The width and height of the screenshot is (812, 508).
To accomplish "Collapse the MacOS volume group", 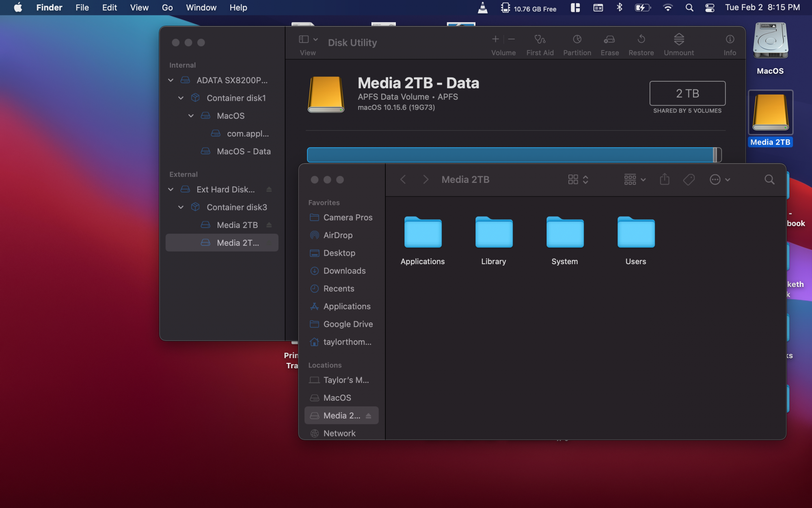I will (x=191, y=116).
